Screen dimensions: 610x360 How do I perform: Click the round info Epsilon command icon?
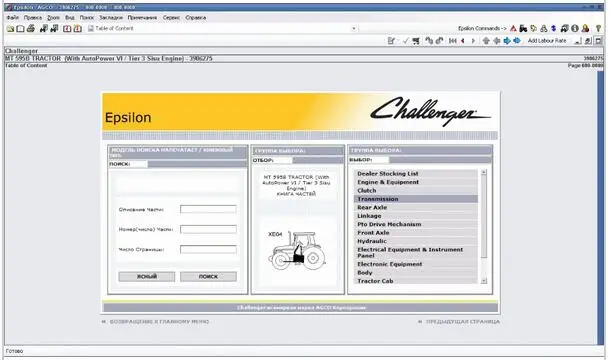[575, 28]
